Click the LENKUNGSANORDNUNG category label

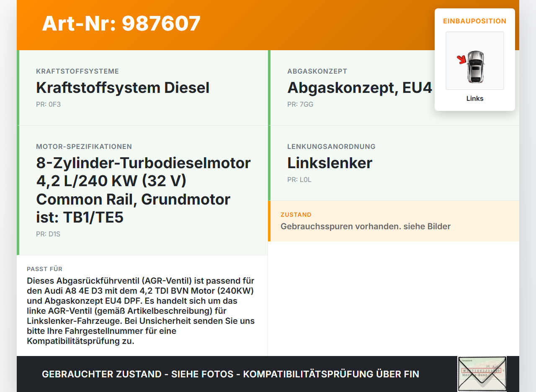pos(331,146)
